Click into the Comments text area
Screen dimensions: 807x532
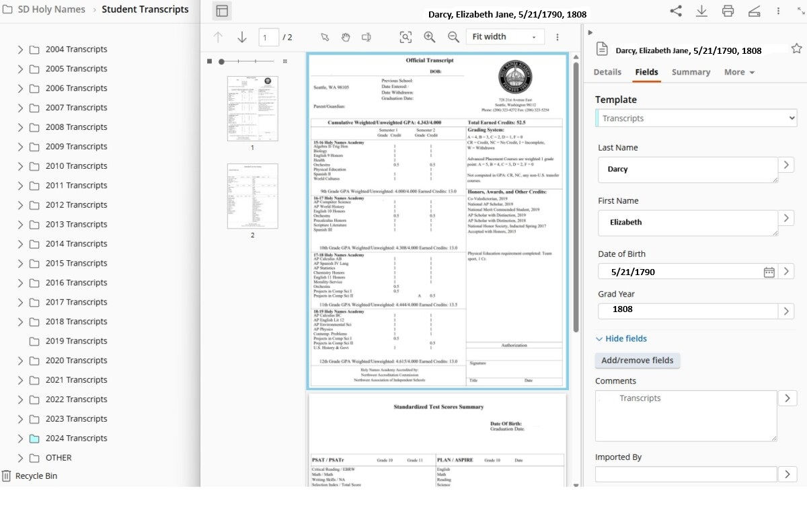point(686,416)
